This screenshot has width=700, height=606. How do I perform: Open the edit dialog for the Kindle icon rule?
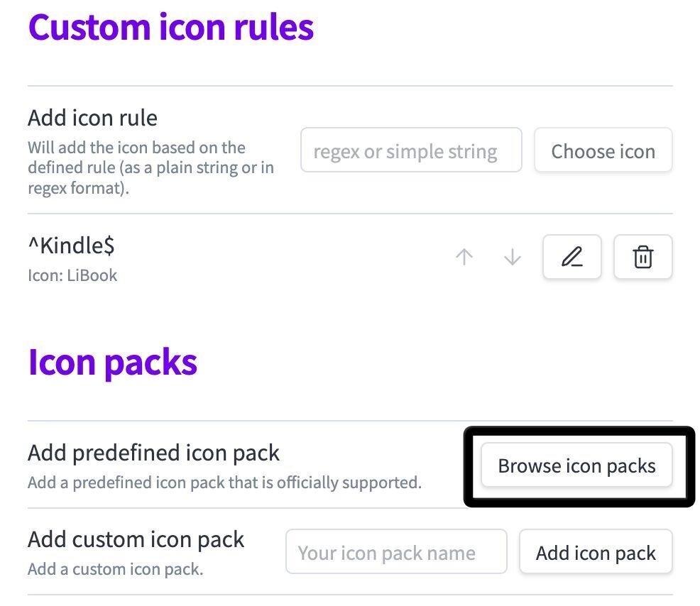coord(572,257)
